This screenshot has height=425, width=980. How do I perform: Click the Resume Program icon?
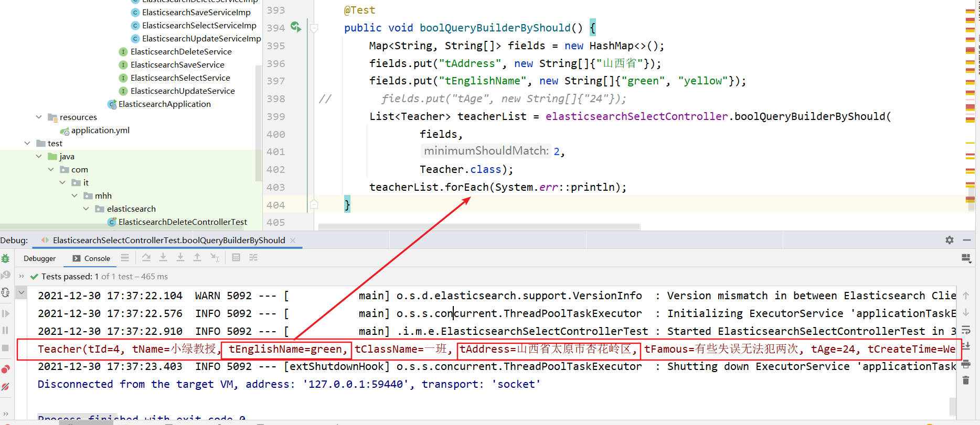[5, 313]
